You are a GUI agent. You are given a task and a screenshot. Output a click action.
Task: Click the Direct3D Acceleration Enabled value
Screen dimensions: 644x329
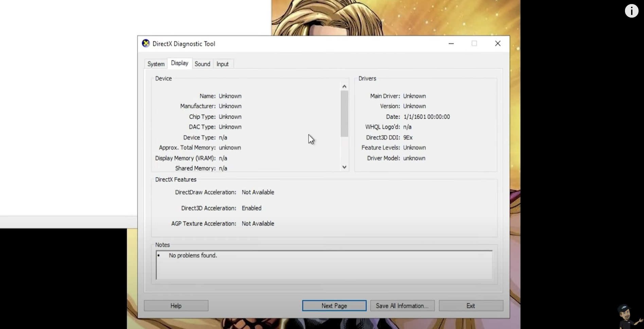(x=251, y=208)
